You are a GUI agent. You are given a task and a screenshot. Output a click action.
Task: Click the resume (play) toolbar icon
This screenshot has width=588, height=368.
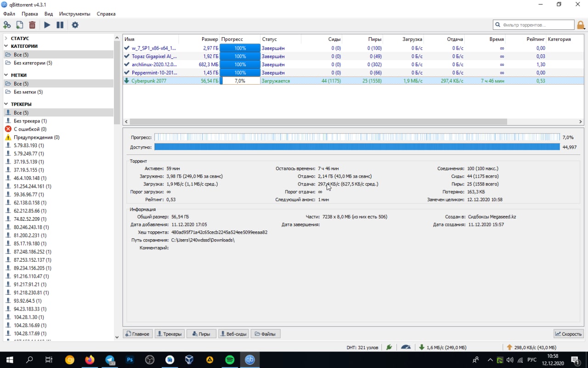tap(47, 25)
